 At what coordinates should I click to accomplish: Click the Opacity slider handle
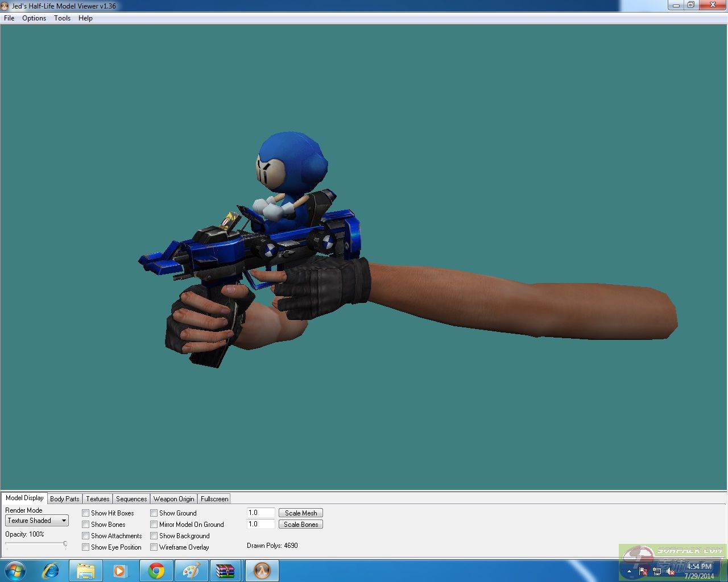tap(65, 544)
